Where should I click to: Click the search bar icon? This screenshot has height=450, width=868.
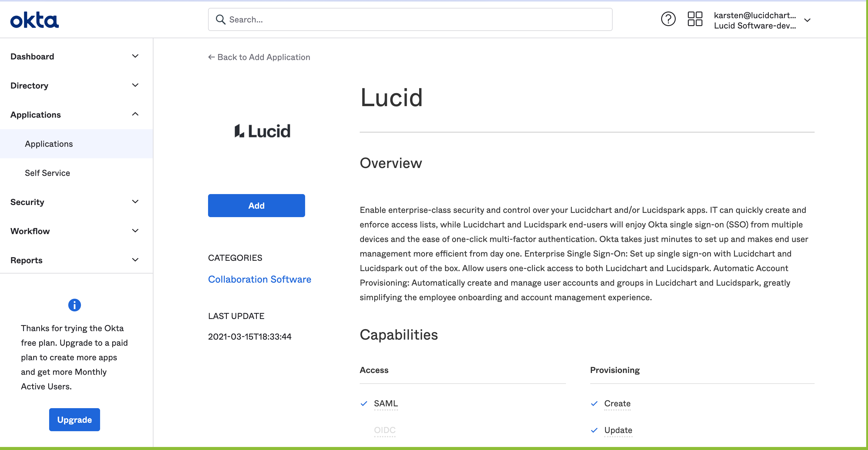220,19
